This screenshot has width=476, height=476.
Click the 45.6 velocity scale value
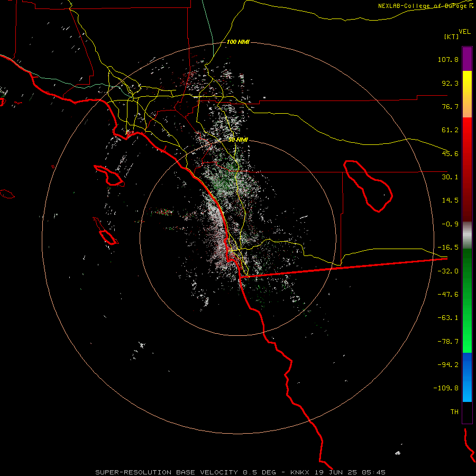(450, 153)
